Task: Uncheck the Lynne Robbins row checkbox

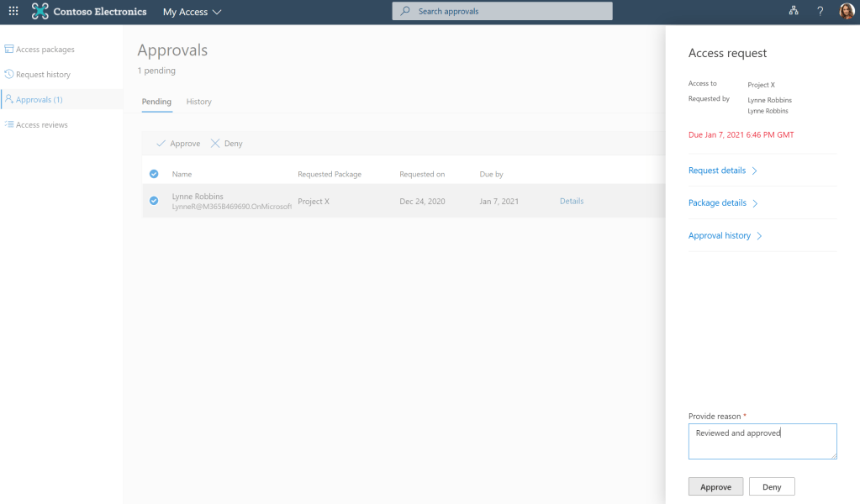Action: tap(154, 201)
